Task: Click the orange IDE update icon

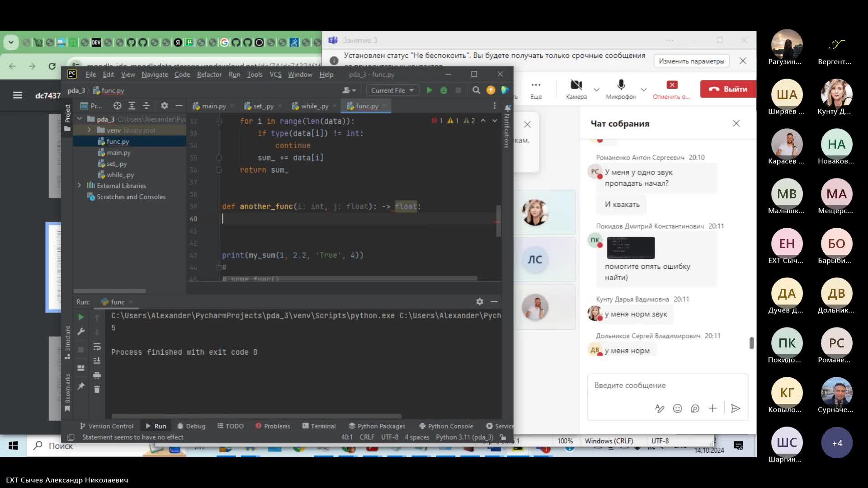Action: pyautogui.click(x=491, y=90)
